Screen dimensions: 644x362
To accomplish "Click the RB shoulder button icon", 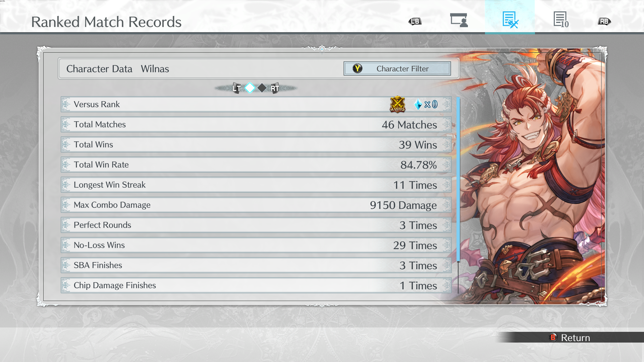I will click(x=604, y=21).
